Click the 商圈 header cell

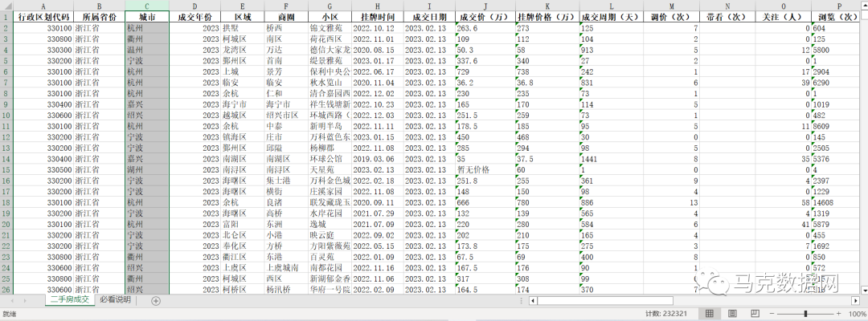click(x=286, y=17)
